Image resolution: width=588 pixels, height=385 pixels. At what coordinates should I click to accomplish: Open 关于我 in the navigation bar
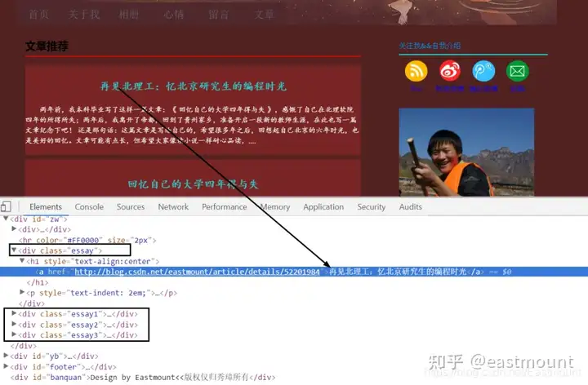(84, 15)
